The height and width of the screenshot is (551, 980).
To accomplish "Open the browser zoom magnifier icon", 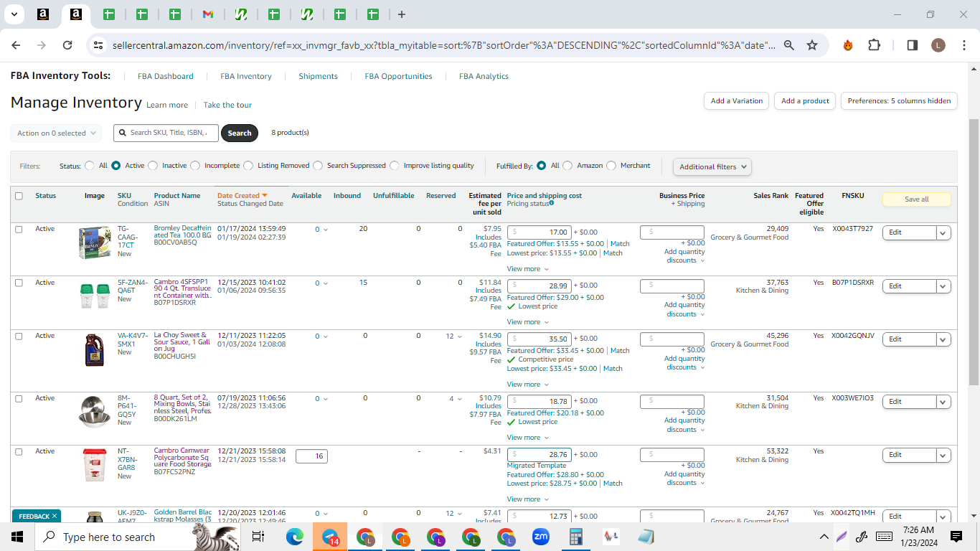I will click(789, 45).
